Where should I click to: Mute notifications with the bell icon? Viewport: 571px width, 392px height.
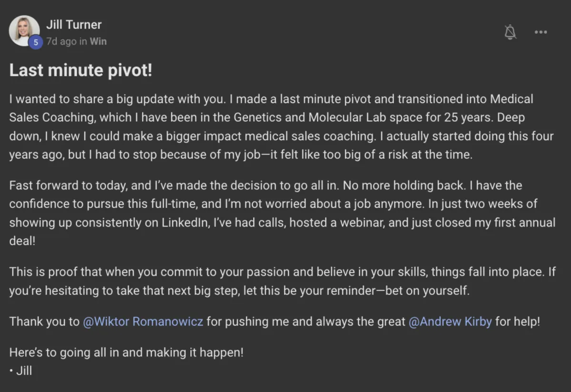pyautogui.click(x=511, y=32)
